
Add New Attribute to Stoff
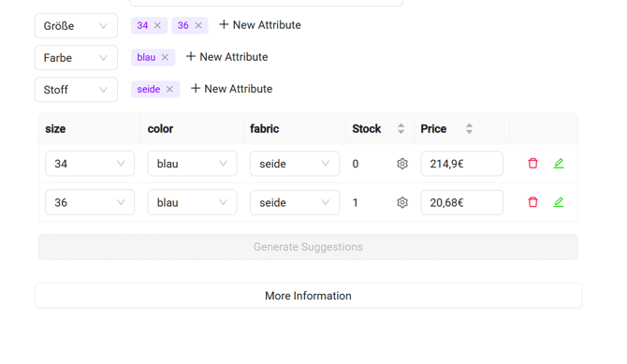pyautogui.click(x=231, y=89)
